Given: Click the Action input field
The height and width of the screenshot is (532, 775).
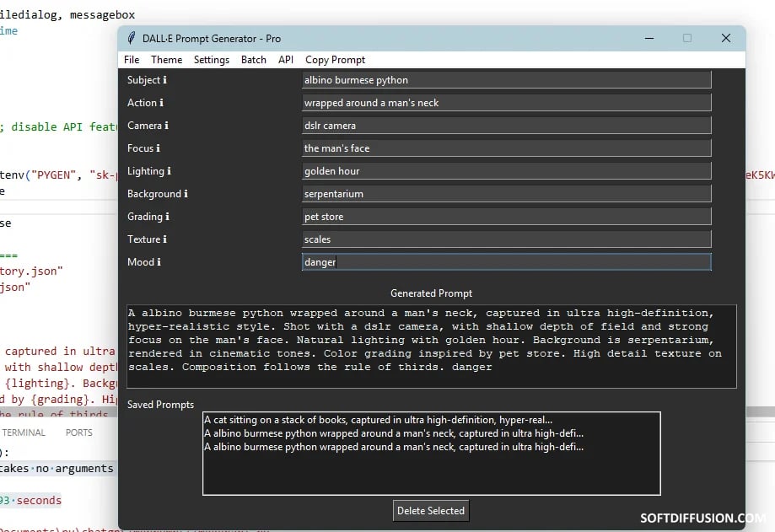Looking at the screenshot, I should (507, 103).
